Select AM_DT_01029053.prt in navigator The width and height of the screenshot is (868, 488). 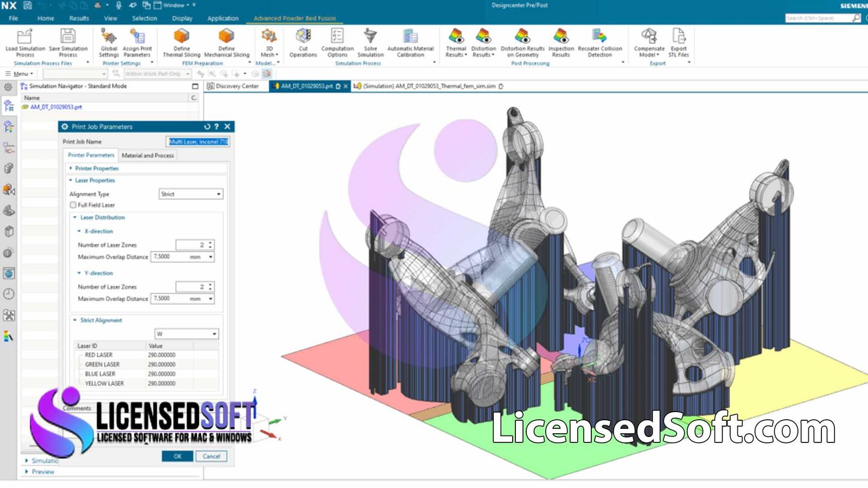click(56, 107)
